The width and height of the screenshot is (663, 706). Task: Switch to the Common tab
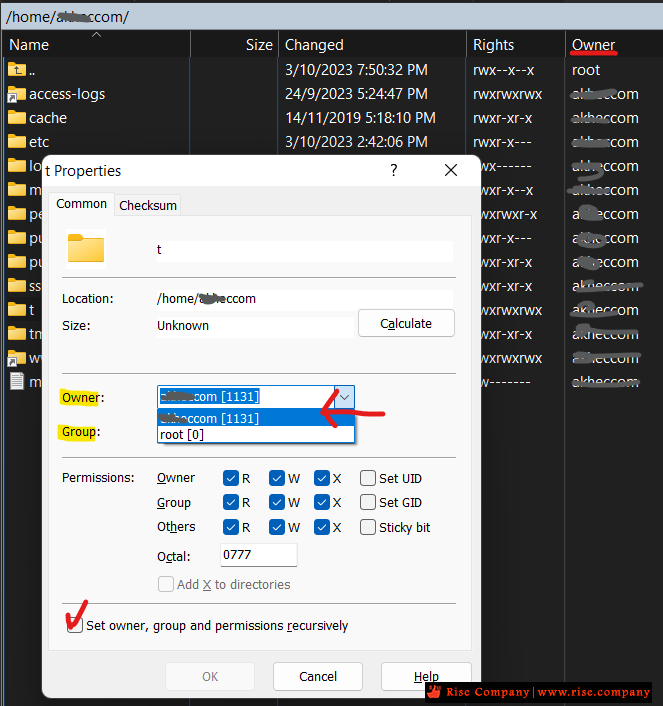coord(82,204)
